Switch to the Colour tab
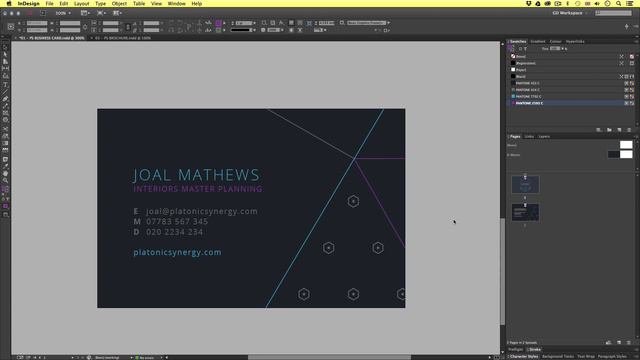Image resolution: width=640 pixels, height=360 pixels. point(555,41)
